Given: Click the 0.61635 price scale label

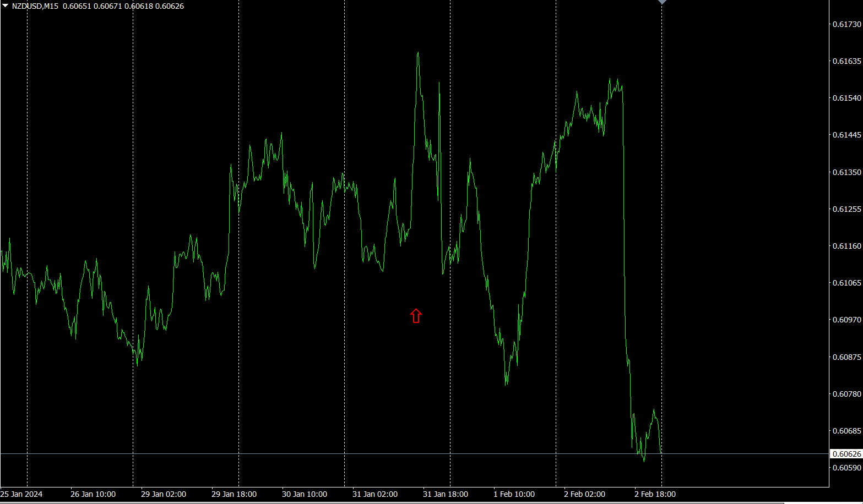Looking at the screenshot, I should pyautogui.click(x=846, y=61).
